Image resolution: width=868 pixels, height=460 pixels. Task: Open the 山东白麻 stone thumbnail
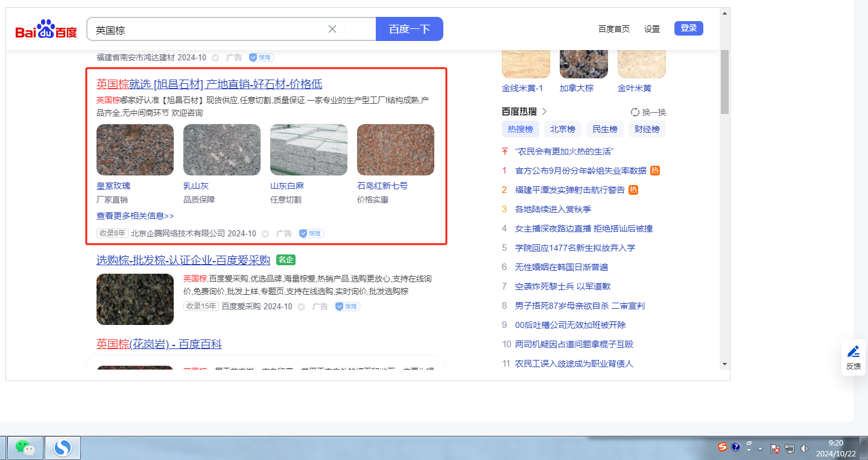309,150
